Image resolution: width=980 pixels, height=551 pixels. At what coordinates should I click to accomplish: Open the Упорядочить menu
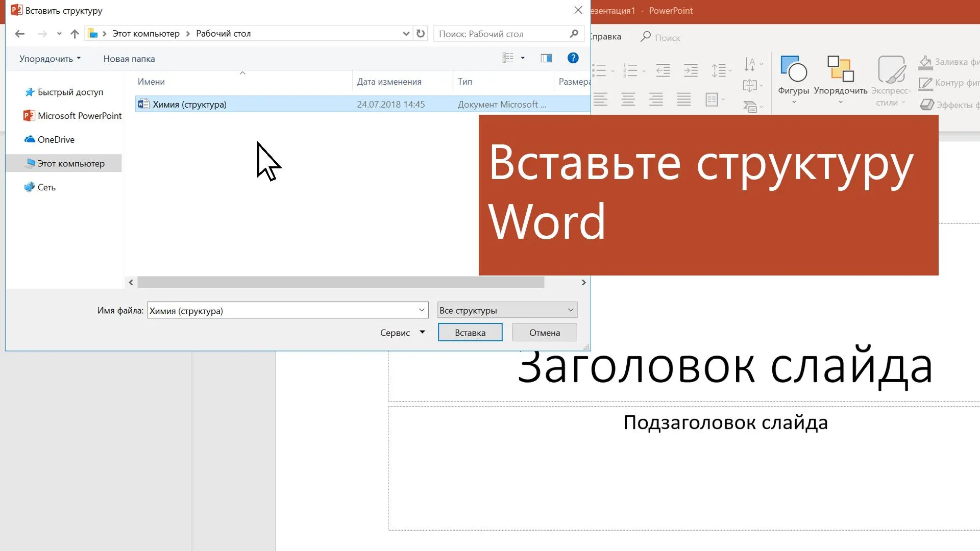tap(50, 59)
